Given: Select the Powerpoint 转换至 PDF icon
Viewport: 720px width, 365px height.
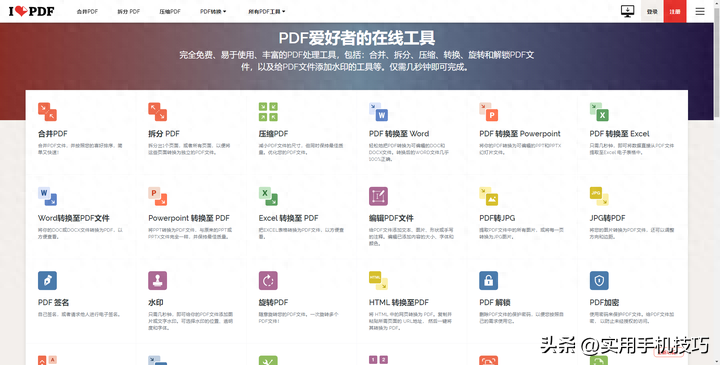Looking at the screenshot, I should 158,196.
